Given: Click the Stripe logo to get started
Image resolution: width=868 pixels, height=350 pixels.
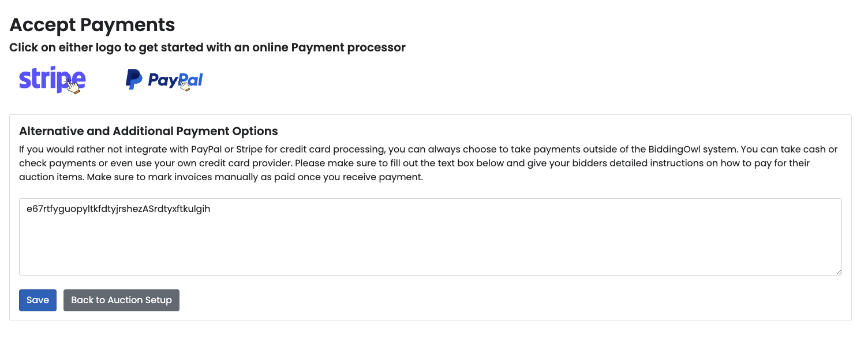Looking at the screenshot, I should point(46,79).
